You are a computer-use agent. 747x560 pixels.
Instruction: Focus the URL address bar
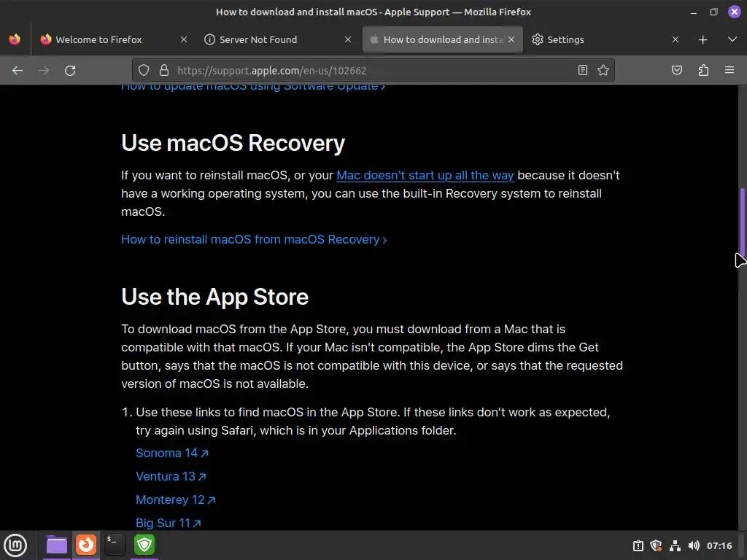[373, 71]
